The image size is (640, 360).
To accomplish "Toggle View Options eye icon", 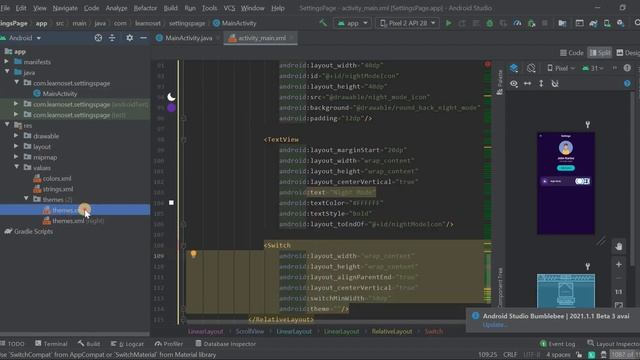I will tap(514, 84).
